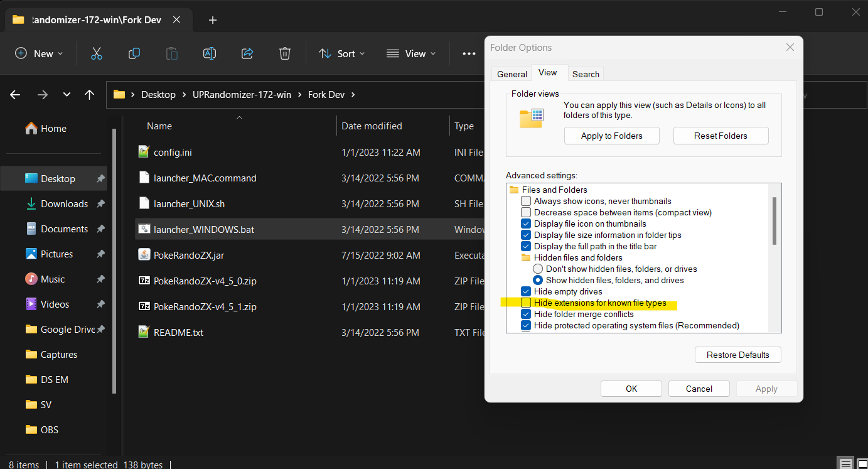The image size is (868, 469).
Task: Copy launcher_WINDOWS.bat with the copy icon
Action: (134, 53)
